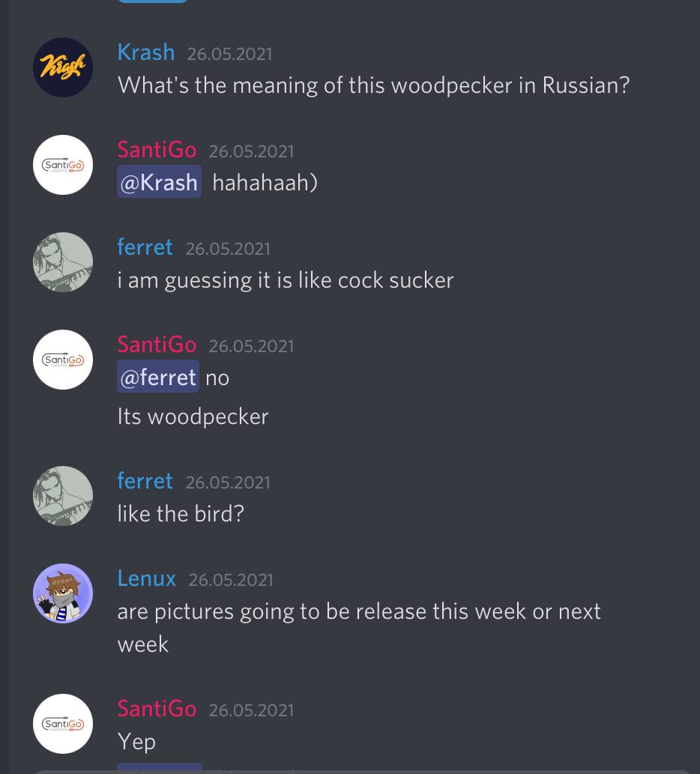Select Krash's message about the woodpecker meaning
This screenshot has height=774, width=700.
374,85
